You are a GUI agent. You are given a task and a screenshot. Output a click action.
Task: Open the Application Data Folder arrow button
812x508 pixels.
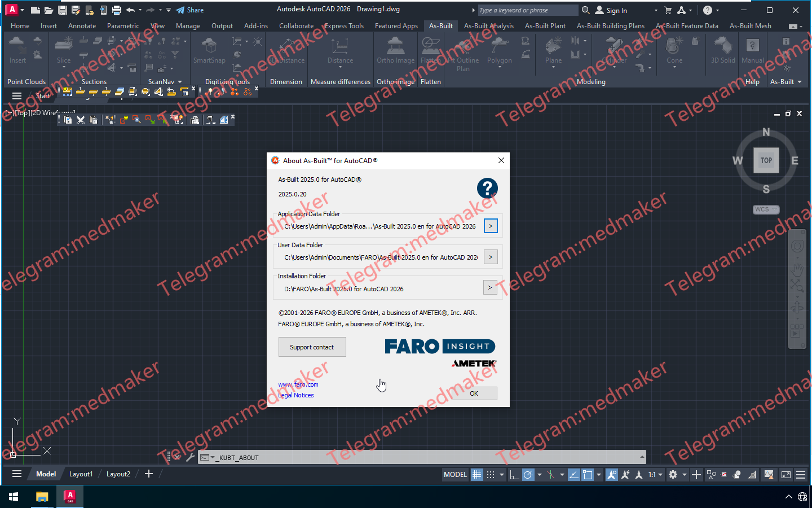(x=491, y=226)
